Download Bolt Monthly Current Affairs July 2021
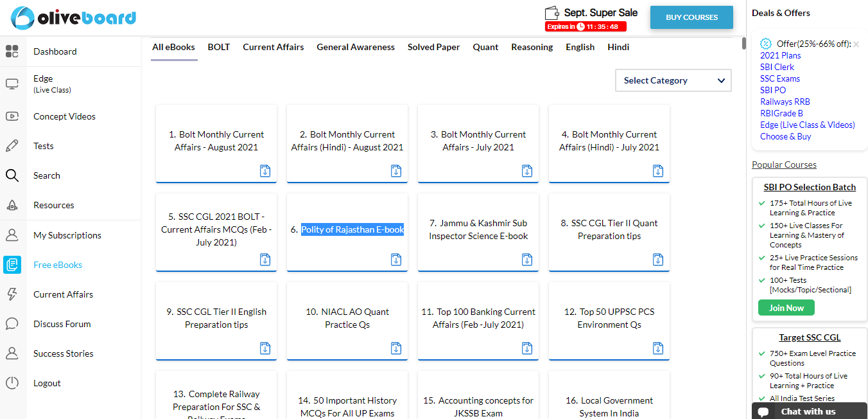Image resolution: width=868 pixels, height=419 pixels. click(x=527, y=171)
